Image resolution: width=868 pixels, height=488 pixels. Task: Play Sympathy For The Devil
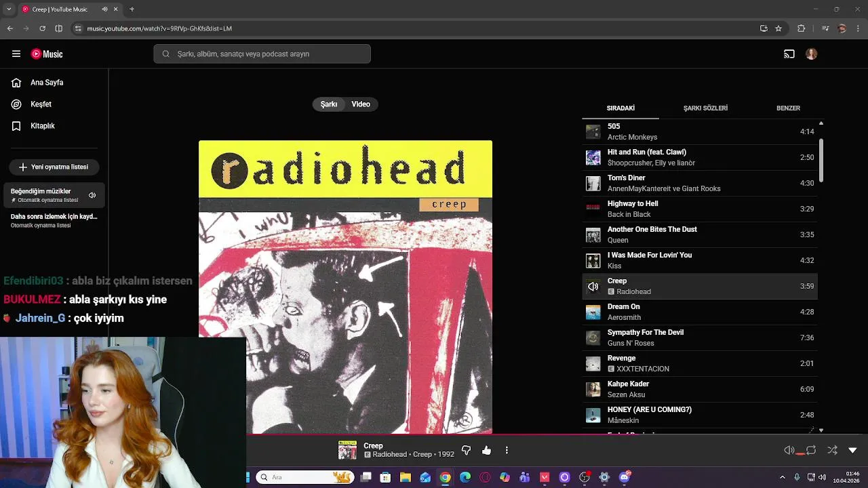[x=700, y=338]
